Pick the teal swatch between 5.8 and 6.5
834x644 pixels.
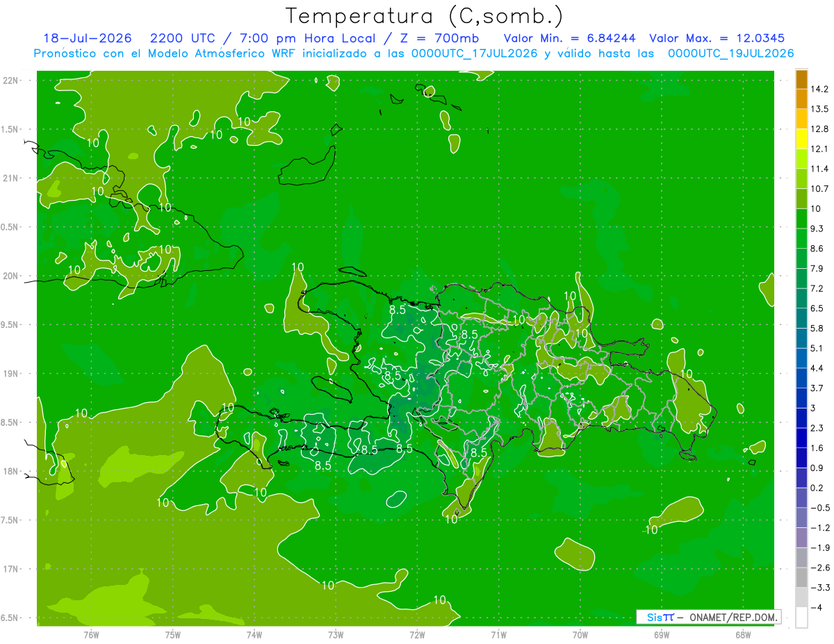point(801,318)
